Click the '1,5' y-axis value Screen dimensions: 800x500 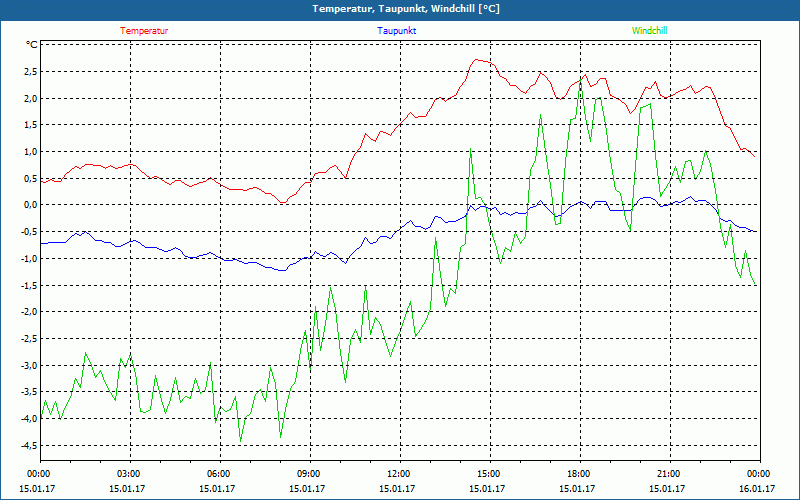tap(31, 125)
